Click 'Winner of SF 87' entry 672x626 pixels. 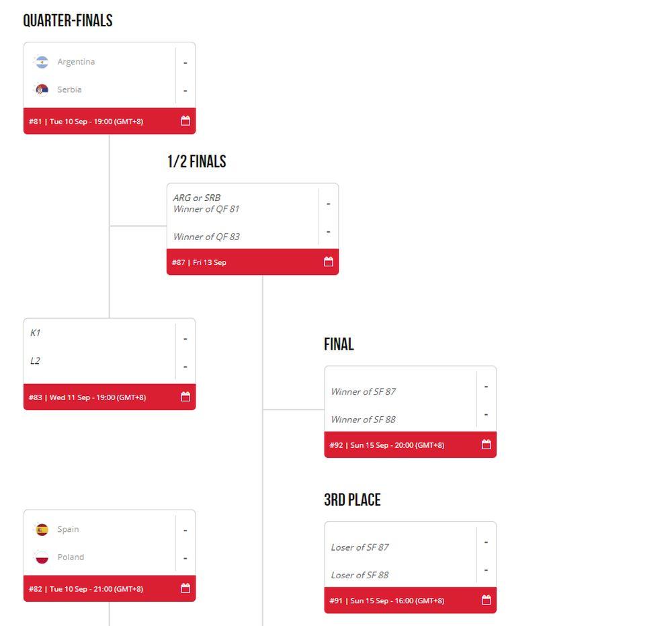pyautogui.click(x=363, y=391)
